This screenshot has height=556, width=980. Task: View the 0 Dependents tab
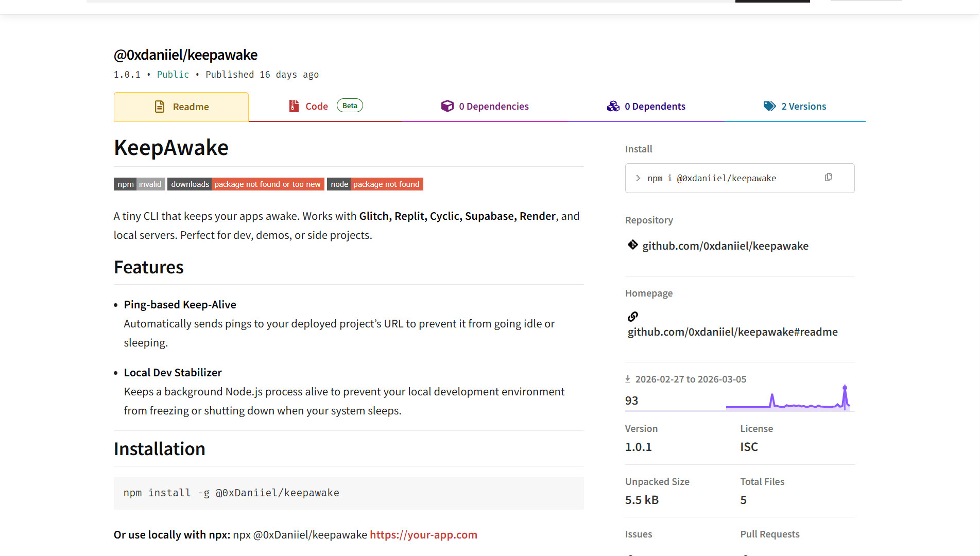tap(655, 107)
